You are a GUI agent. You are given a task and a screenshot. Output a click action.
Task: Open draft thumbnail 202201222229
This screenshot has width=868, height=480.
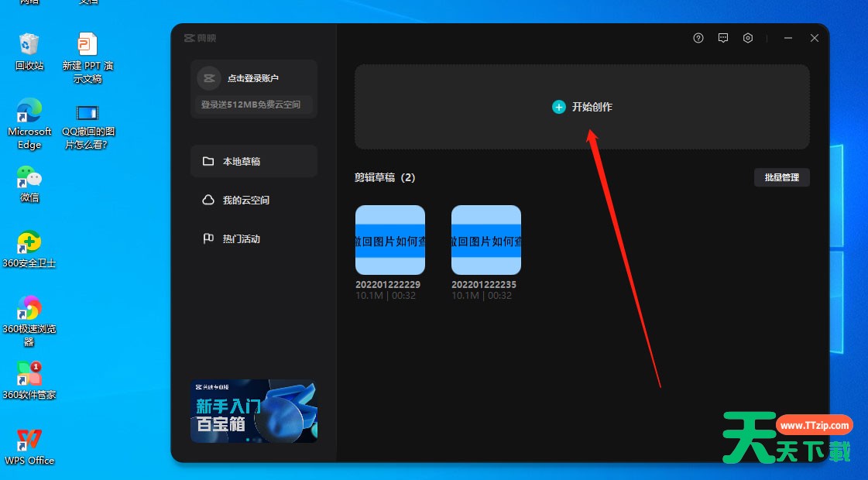pos(390,240)
